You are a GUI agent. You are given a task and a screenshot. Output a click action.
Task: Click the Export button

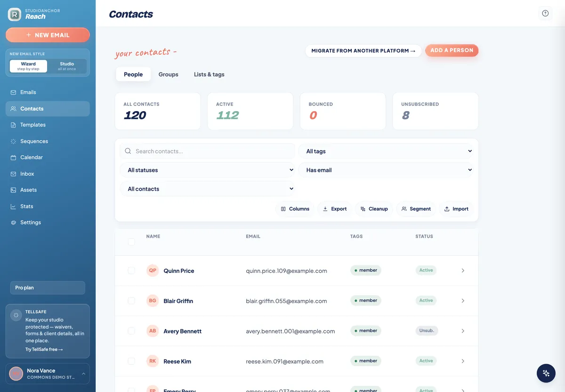(x=334, y=209)
